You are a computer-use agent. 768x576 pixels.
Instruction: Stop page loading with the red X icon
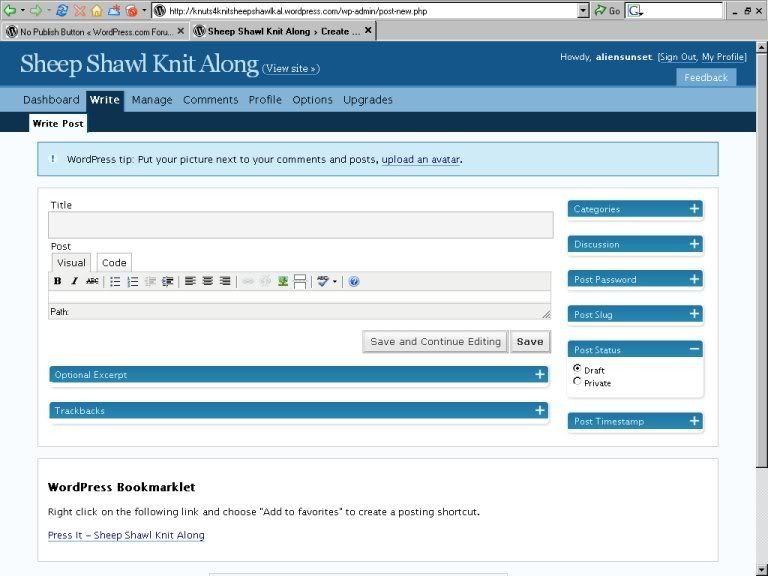pyautogui.click(x=79, y=10)
